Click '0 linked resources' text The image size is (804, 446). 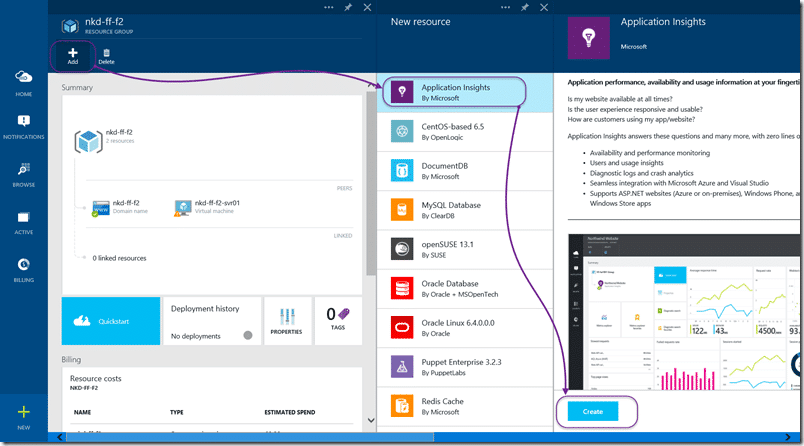(x=119, y=258)
